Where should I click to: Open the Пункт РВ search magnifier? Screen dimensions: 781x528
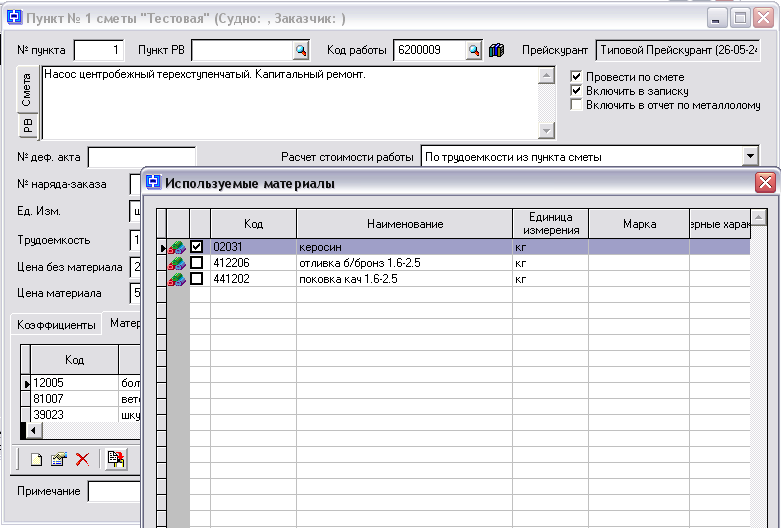(301, 50)
